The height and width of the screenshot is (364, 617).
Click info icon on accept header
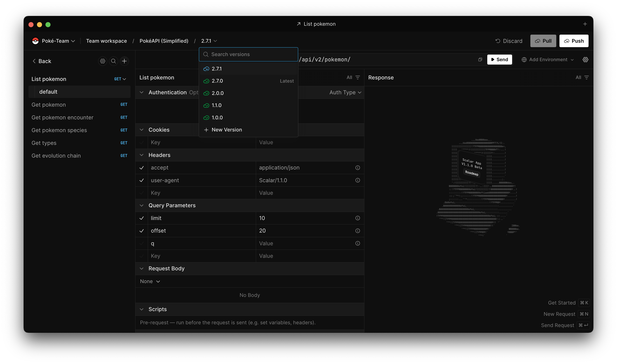point(358,168)
